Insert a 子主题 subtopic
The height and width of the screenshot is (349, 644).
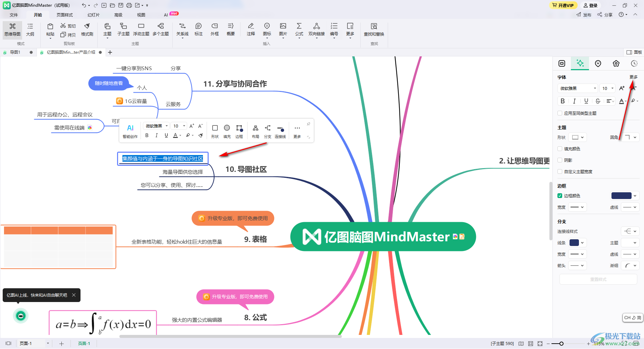(x=123, y=30)
